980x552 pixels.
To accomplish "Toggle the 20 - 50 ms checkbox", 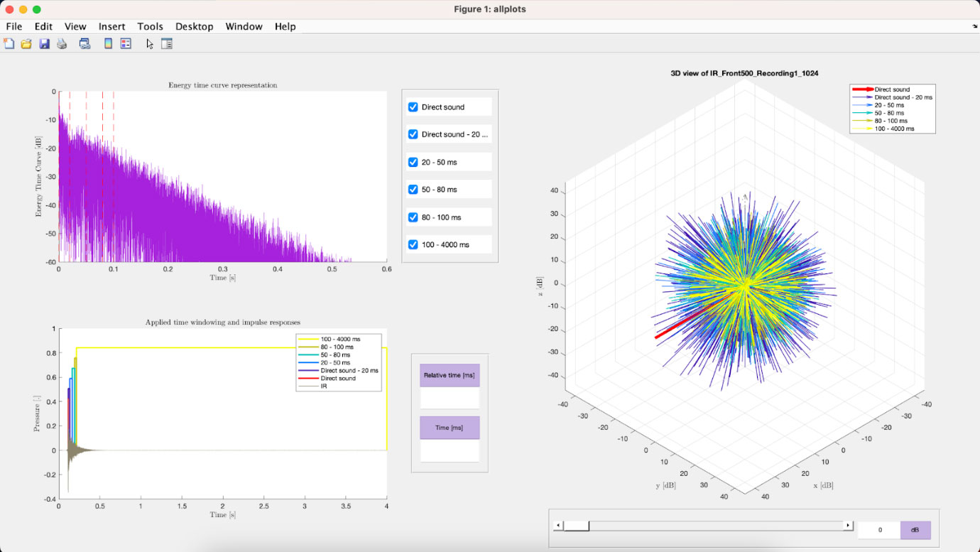I will (x=413, y=162).
